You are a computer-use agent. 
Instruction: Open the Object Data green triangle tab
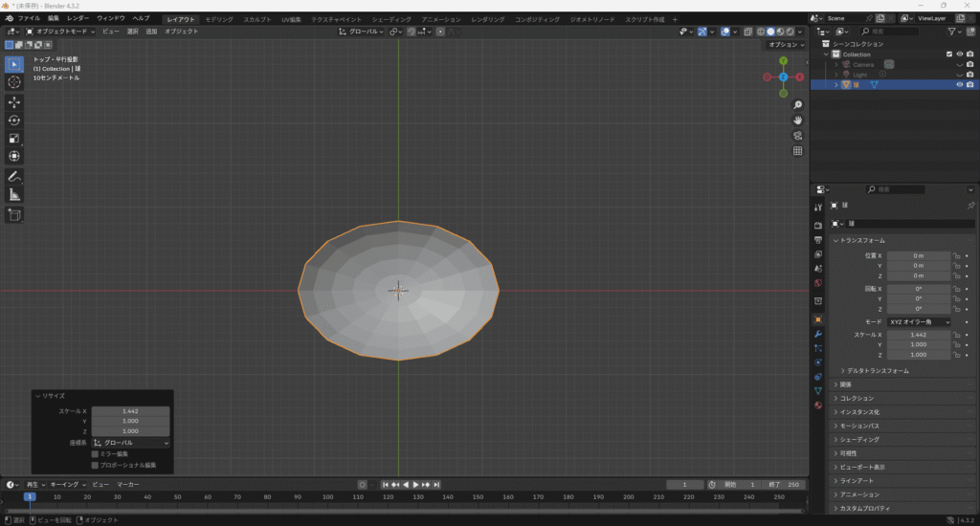click(x=818, y=391)
